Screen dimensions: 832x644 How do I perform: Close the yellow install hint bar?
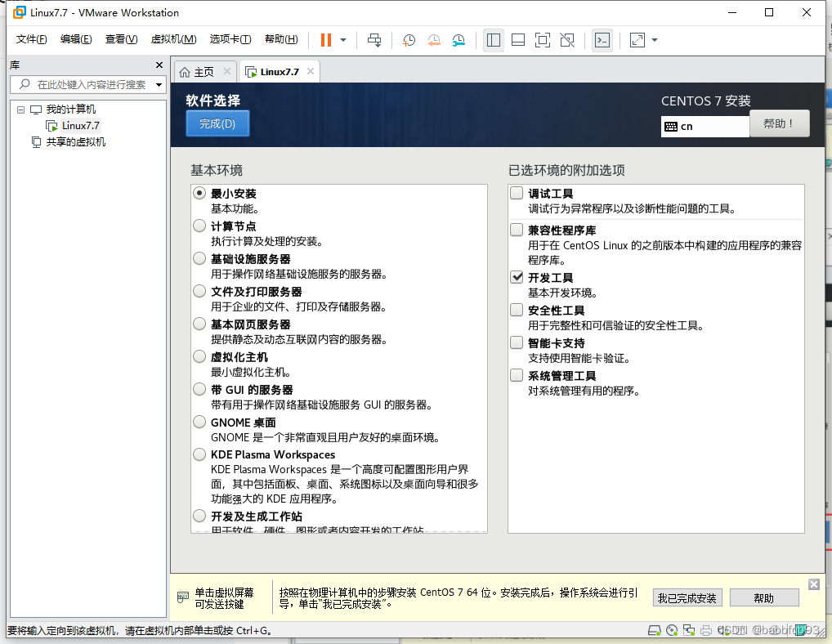[814, 584]
